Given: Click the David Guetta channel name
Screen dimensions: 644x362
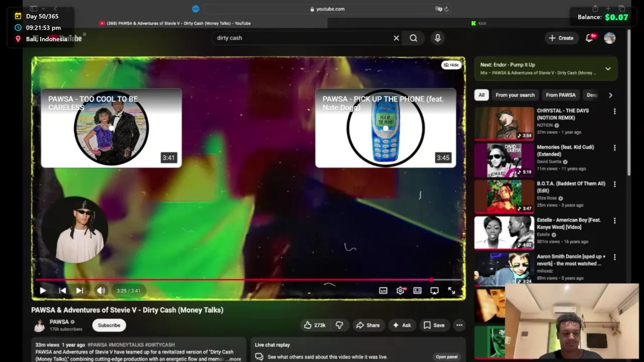Looking at the screenshot, I should coord(549,162).
